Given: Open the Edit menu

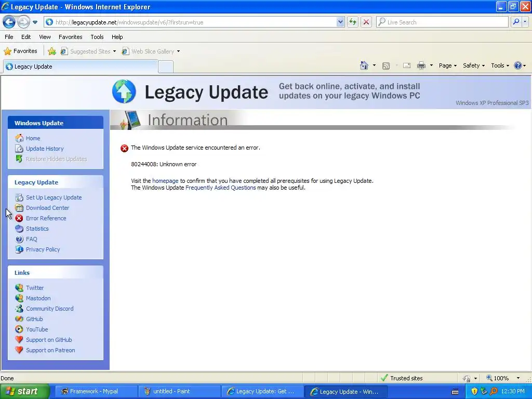Looking at the screenshot, I should point(26,37).
